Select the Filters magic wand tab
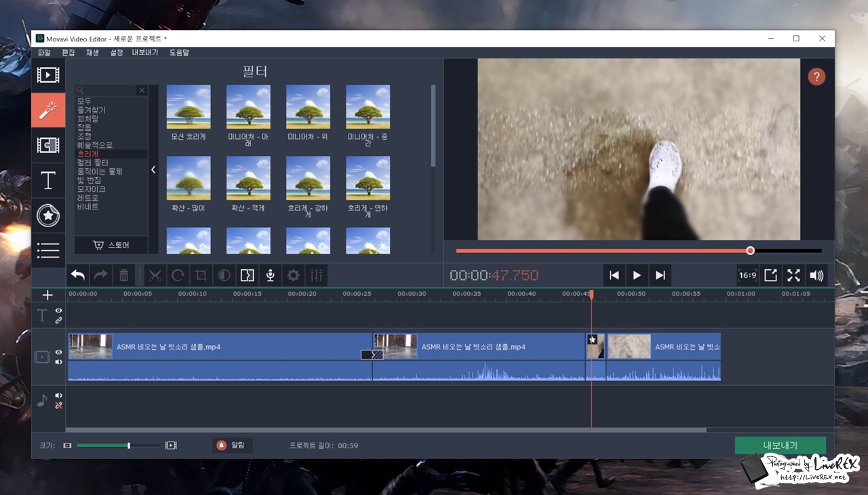Screen dimensions: 868x495 tap(48, 110)
